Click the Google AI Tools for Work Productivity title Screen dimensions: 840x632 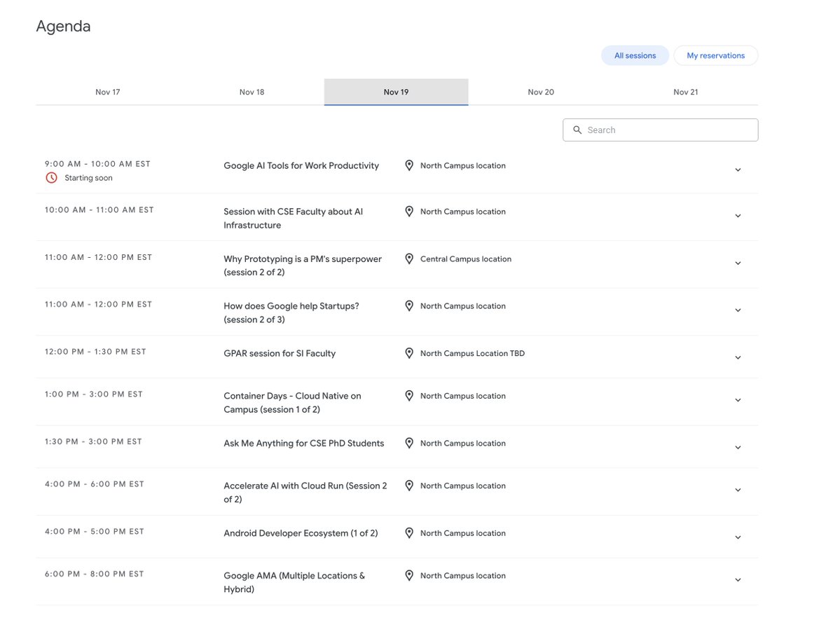tap(301, 165)
